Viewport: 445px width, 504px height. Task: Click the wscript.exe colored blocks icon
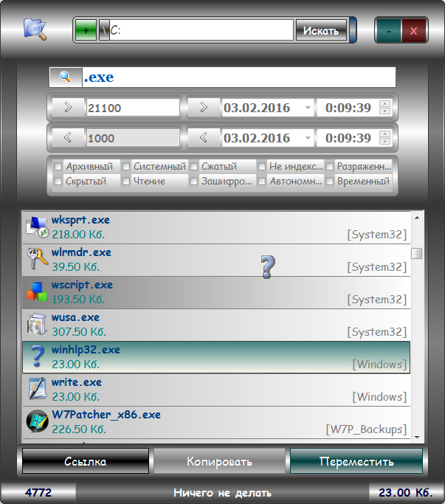[36, 292]
